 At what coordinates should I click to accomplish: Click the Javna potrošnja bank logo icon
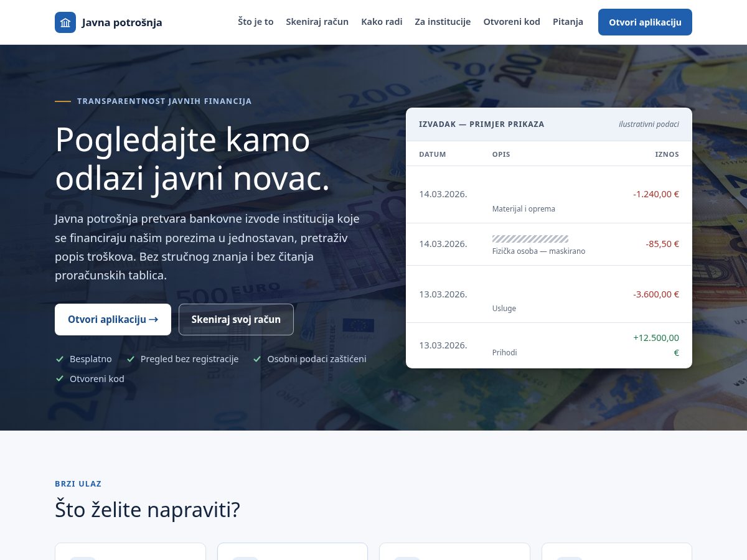point(65,22)
